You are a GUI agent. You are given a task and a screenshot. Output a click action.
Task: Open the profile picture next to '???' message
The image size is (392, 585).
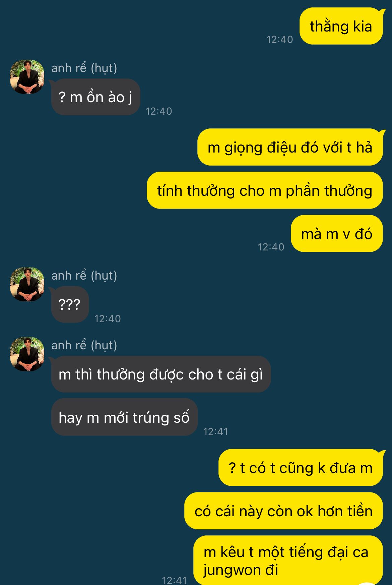coord(27,284)
